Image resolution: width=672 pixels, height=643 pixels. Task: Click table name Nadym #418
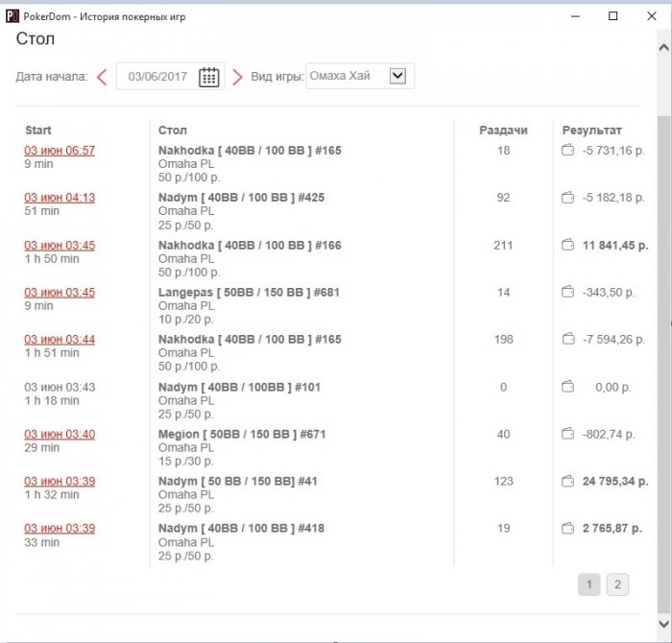click(241, 529)
